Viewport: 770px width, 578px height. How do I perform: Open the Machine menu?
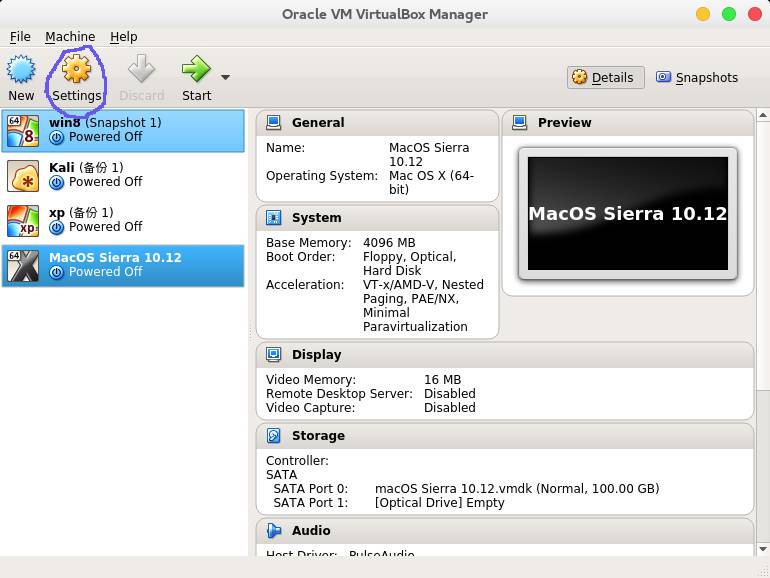click(x=70, y=37)
